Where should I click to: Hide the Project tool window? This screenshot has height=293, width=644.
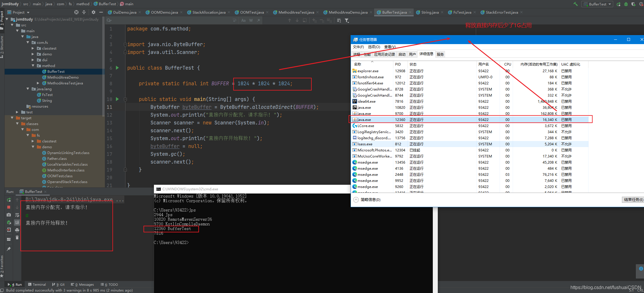[x=101, y=12]
